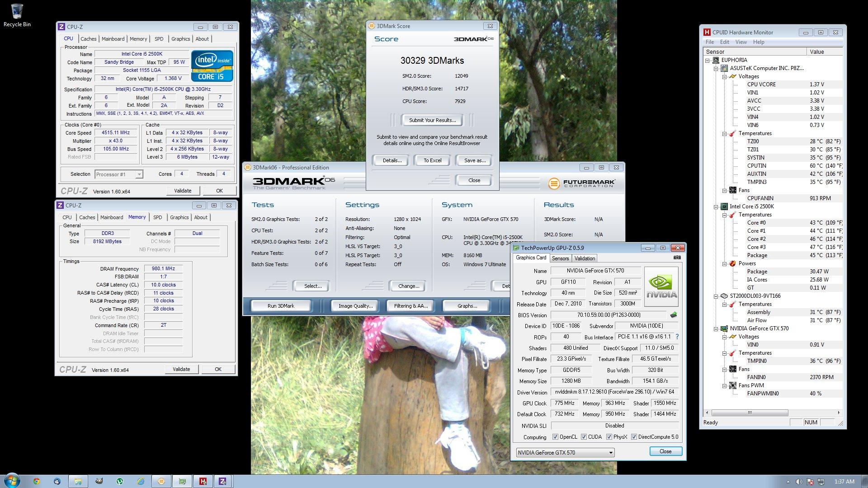This screenshot has width=868, height=488.
Task: Toggle the PhysX checkbox in GPU-Z
Action: [609, 437]
